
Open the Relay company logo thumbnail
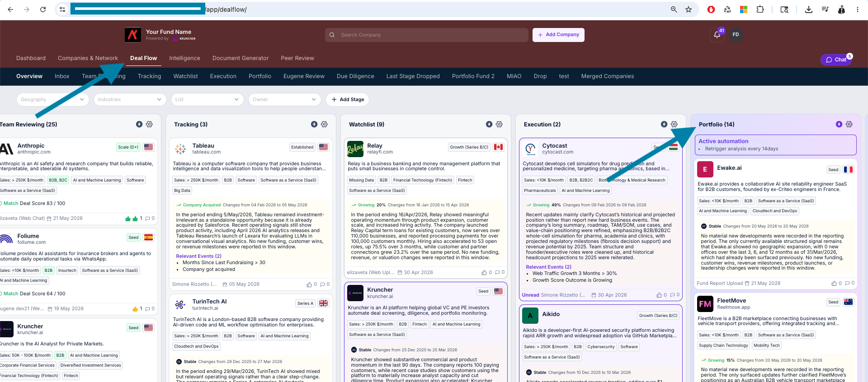pos(355,149)
